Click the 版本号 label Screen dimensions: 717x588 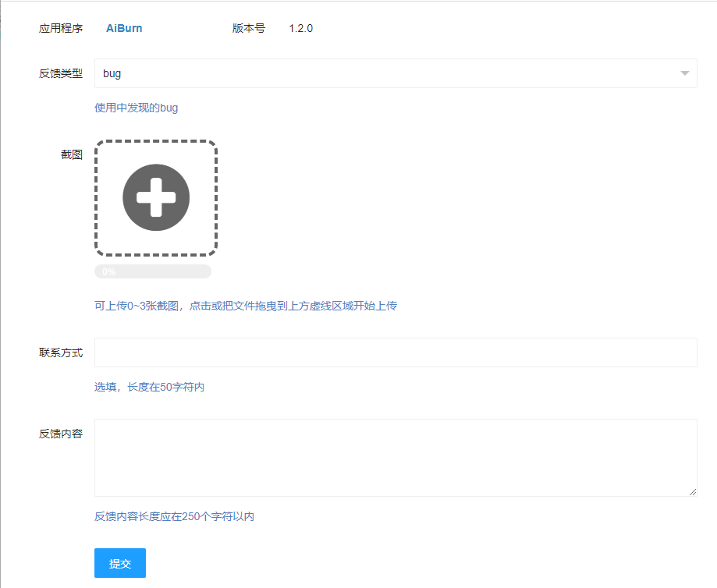pyautogui.click(x=248, y=29)
